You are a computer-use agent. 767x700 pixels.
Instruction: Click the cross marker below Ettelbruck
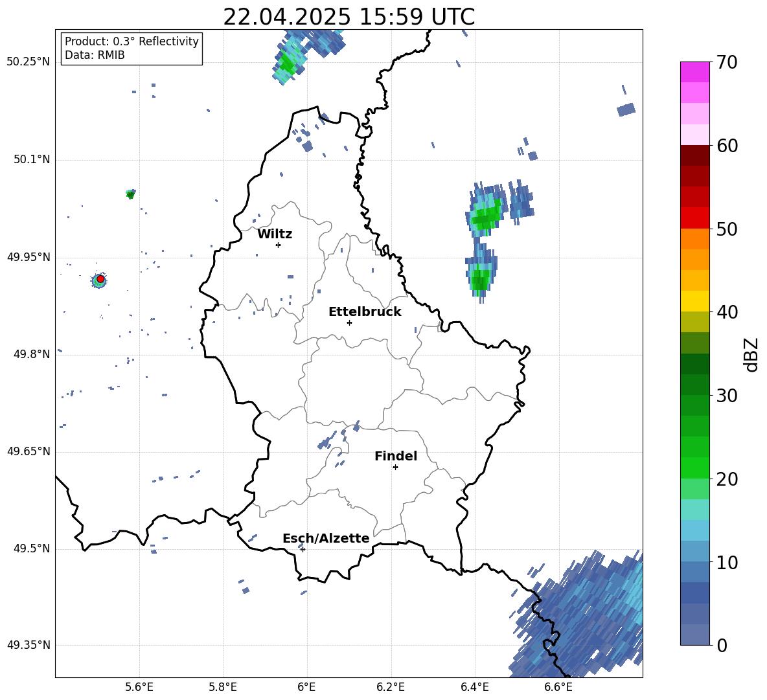[x=349, y=322]
